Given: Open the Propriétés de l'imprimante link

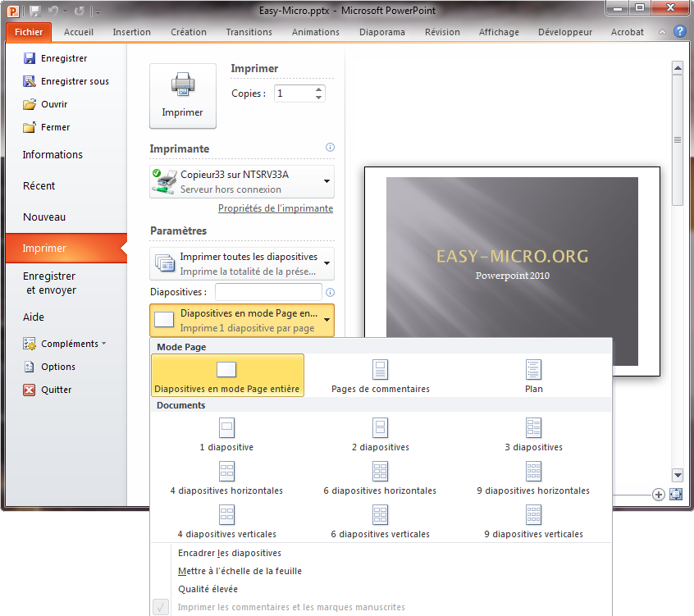Looking at the screenshot, I should coord(276,208).
